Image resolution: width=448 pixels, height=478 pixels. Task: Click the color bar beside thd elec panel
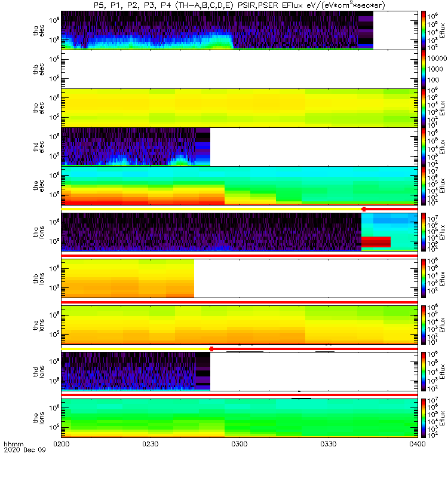(x=424, y=146)
